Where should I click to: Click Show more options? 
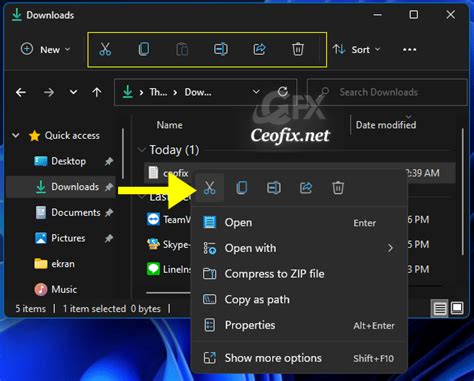(299, 358)
